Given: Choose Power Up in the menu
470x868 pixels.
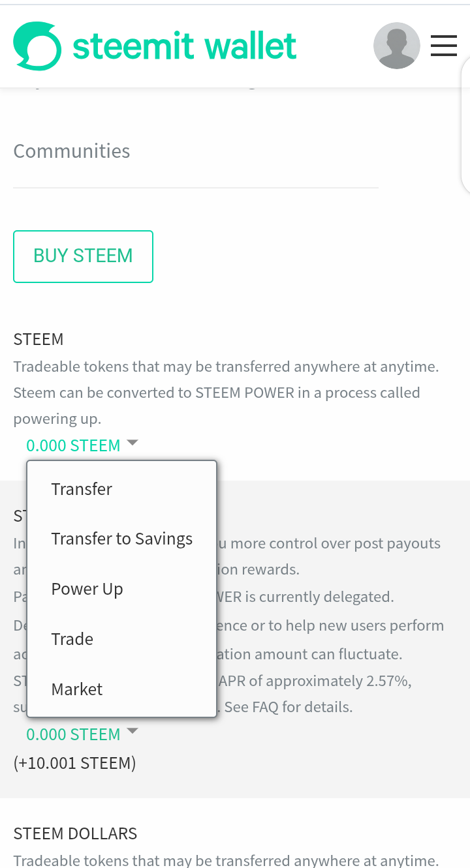Looking at the screenshot, I should 87,589.
